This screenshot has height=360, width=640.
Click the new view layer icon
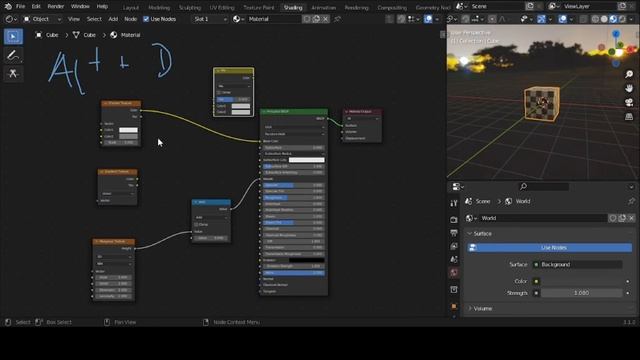(x=622, y=6)
